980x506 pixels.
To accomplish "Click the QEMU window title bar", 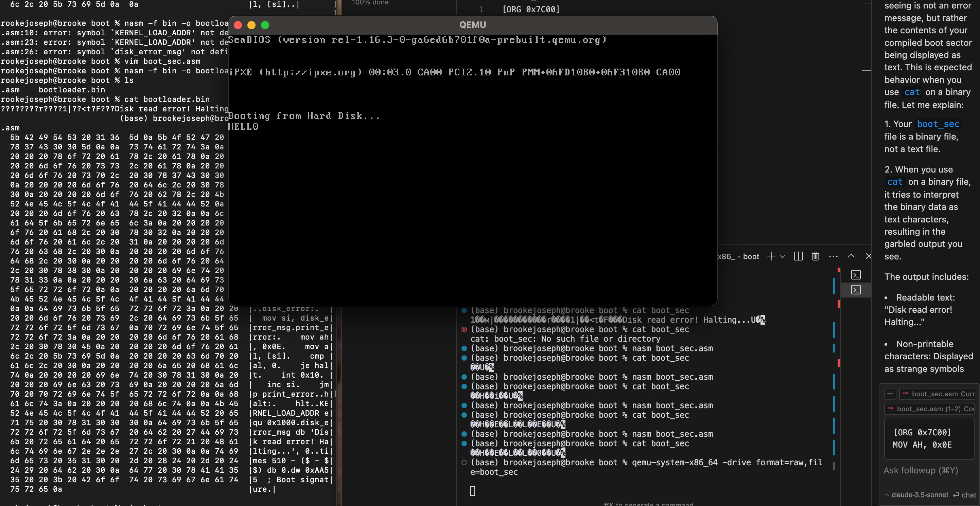I will [x=472, y=25].
